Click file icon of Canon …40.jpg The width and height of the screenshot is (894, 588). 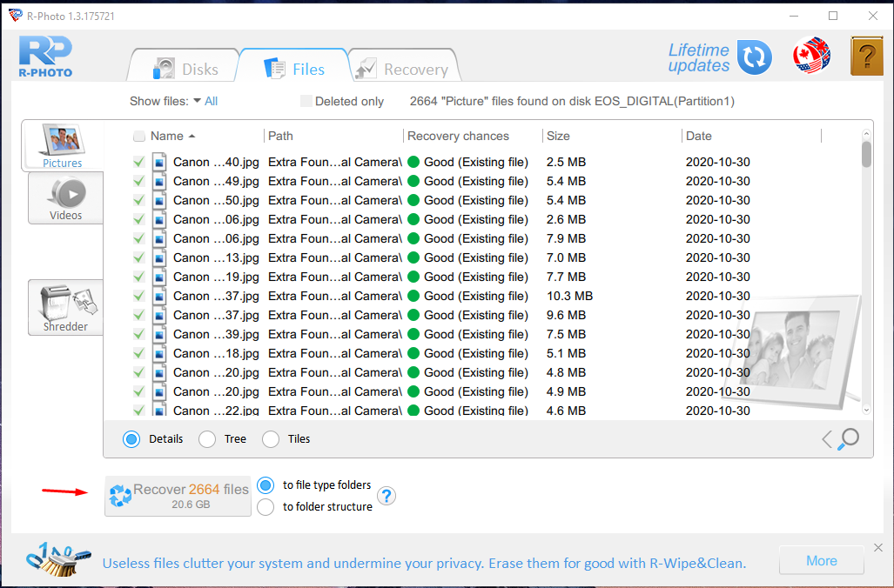159,162
